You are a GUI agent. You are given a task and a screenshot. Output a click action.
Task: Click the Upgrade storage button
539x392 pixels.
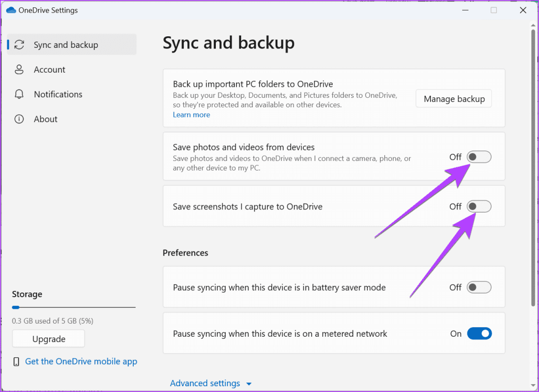click(x=48, y=339)
